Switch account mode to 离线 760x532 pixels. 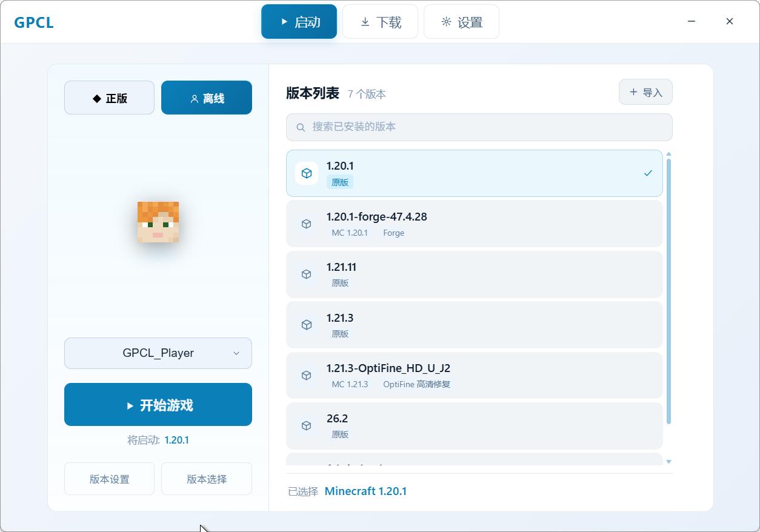tap(207, 98)
